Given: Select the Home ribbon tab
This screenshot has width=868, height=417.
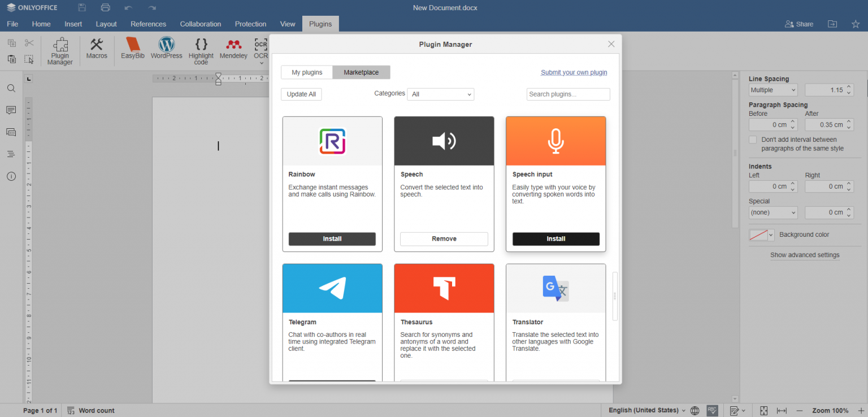Looking at the screenshot, I should coord(41,24).
